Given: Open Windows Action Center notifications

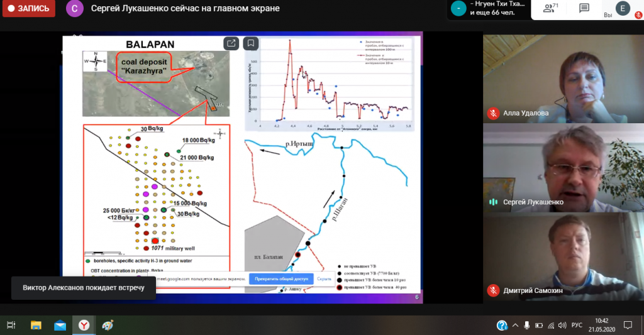Looking at the screenshot, I should point(628,325).
